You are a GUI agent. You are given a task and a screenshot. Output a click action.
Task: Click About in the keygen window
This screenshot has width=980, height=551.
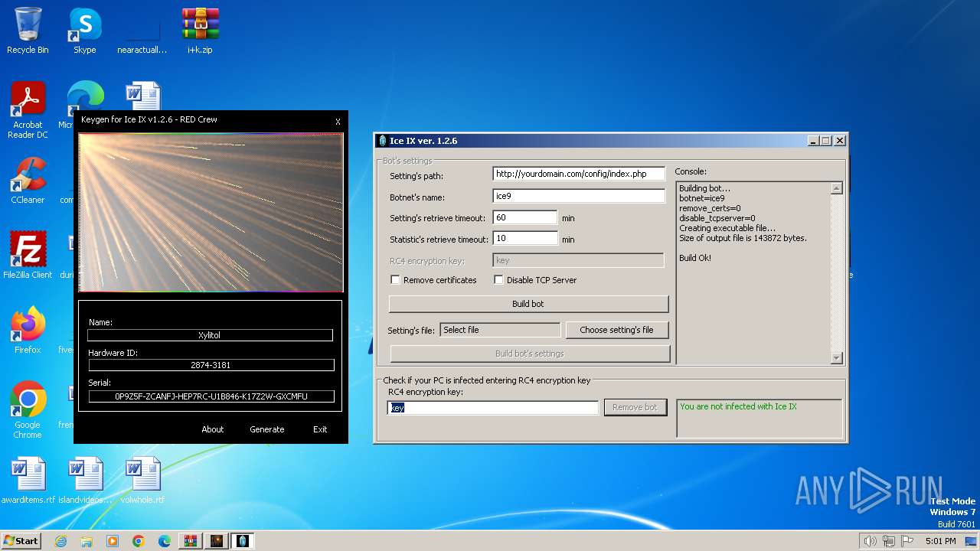(x=213, y=429)
